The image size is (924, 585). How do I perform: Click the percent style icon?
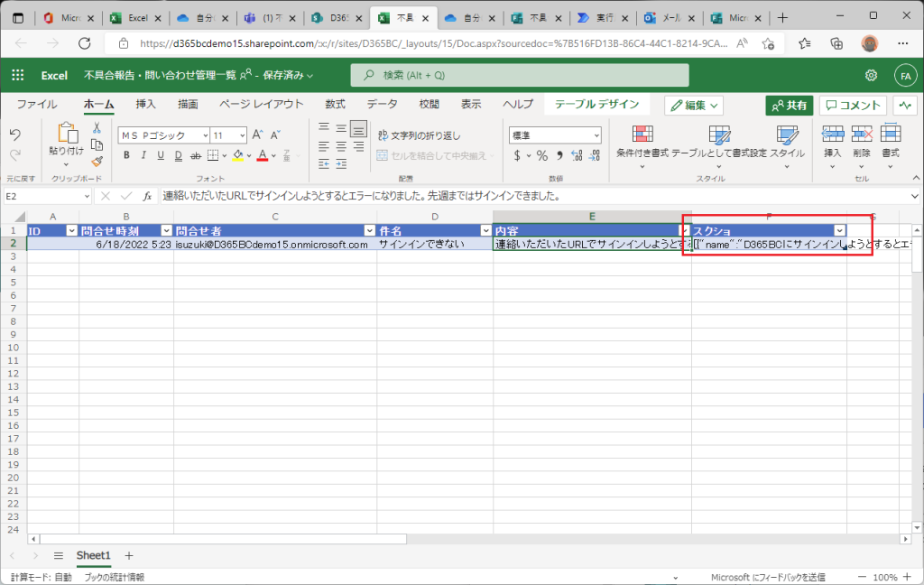coord(542,155)
